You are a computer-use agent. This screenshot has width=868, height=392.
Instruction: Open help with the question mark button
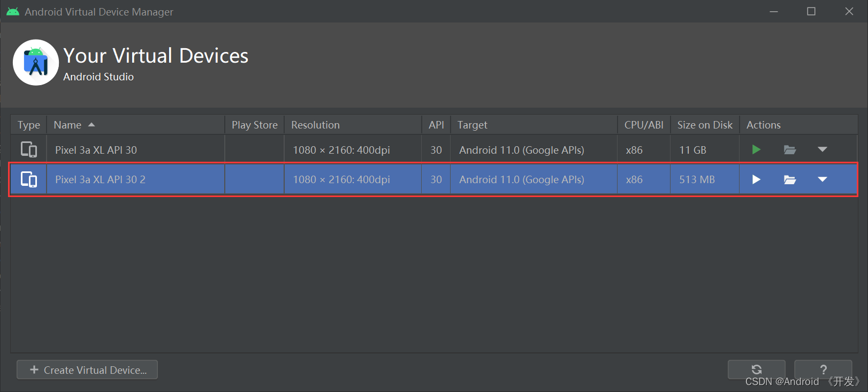[x=823, y=370]
